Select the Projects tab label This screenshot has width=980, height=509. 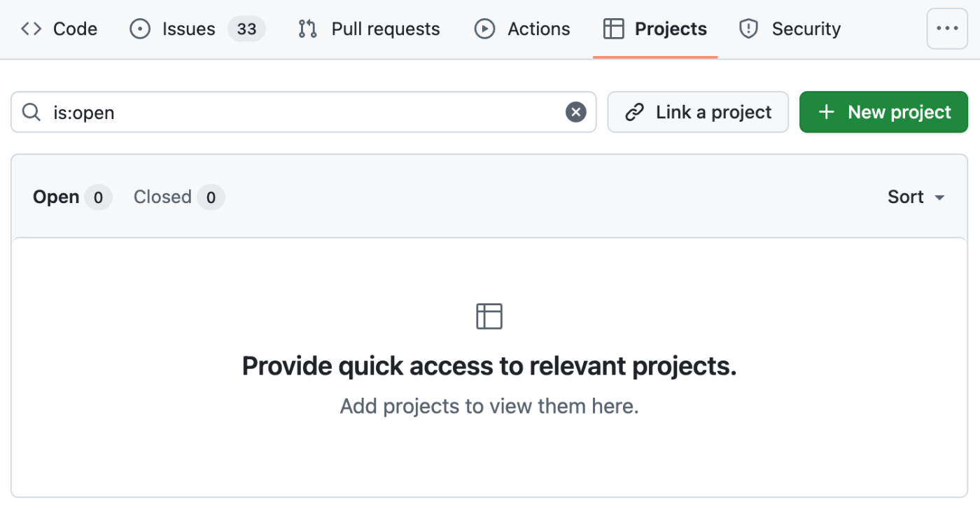671,29
